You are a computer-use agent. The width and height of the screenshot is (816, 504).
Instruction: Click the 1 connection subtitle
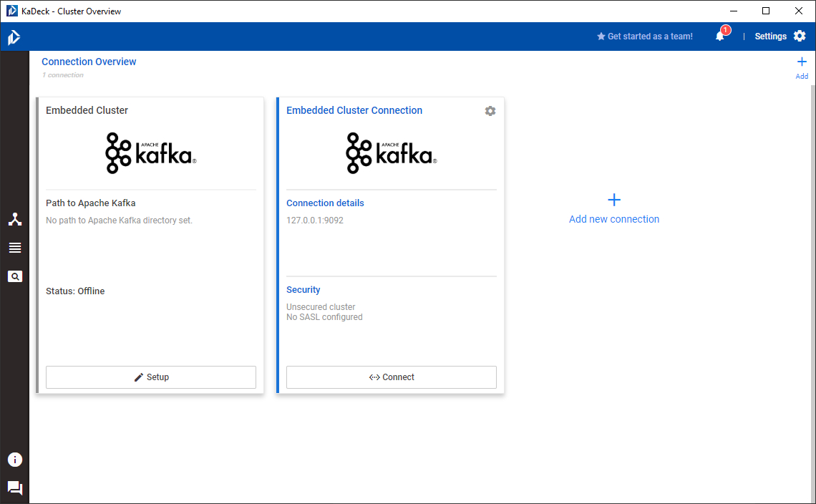coord(63,75)
